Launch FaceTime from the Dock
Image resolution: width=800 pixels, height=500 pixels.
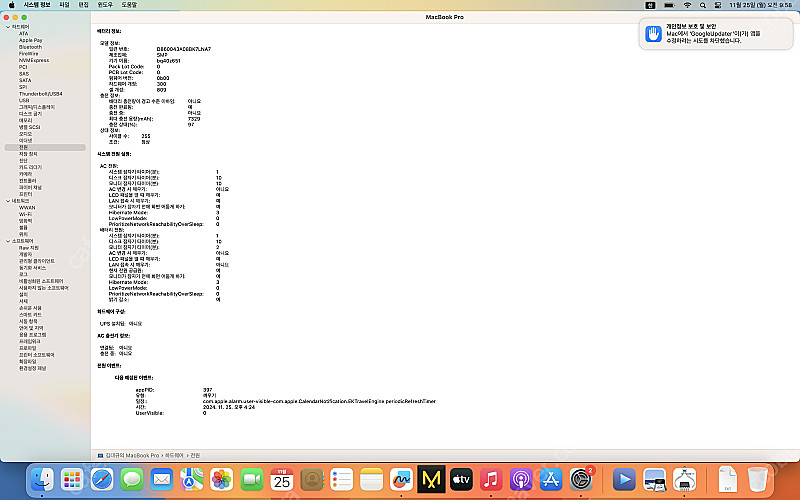(x=252, y=480)
